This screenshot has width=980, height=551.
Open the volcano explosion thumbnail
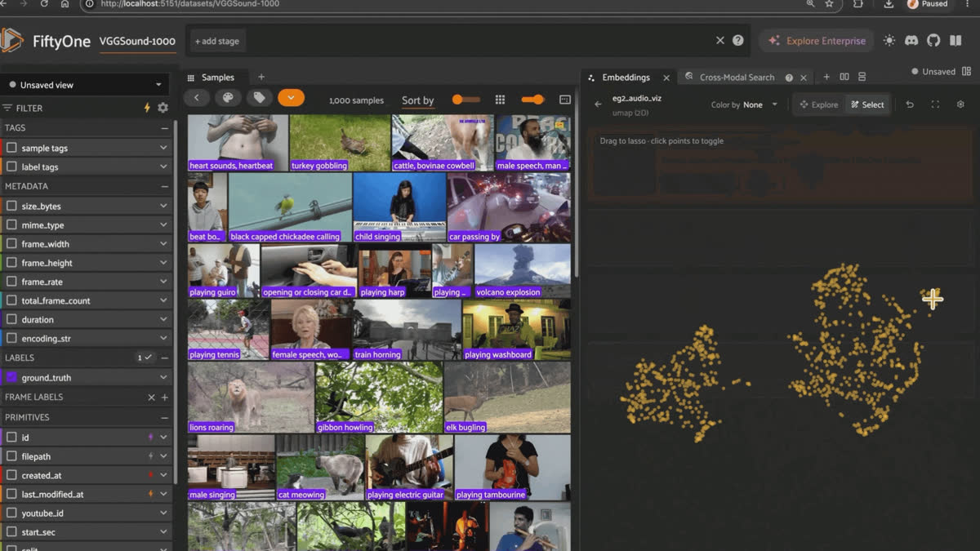point(523,271)
